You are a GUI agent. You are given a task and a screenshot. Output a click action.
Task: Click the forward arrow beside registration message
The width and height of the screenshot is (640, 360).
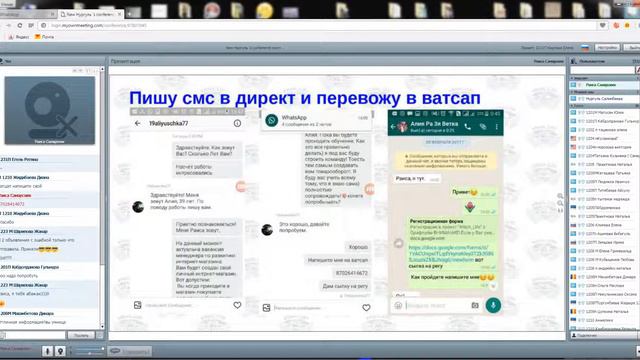(399, 244)
